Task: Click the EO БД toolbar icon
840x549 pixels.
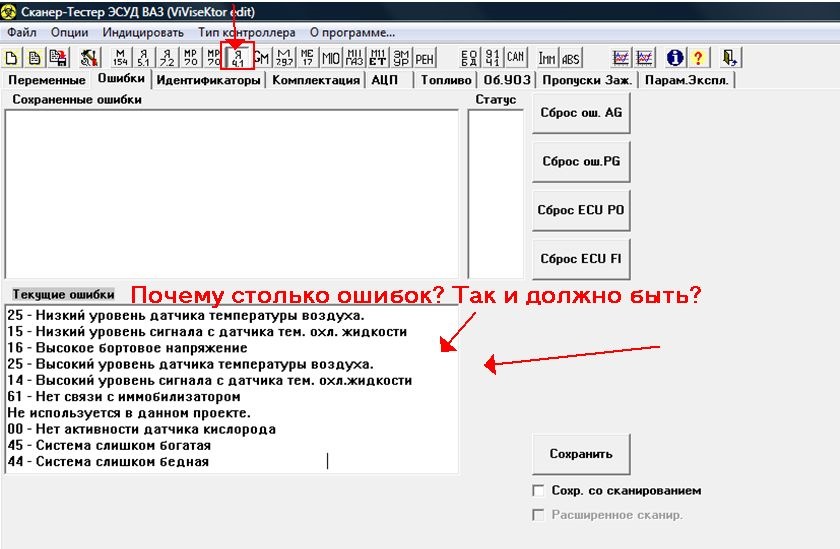Action: [x=469, y=57]
